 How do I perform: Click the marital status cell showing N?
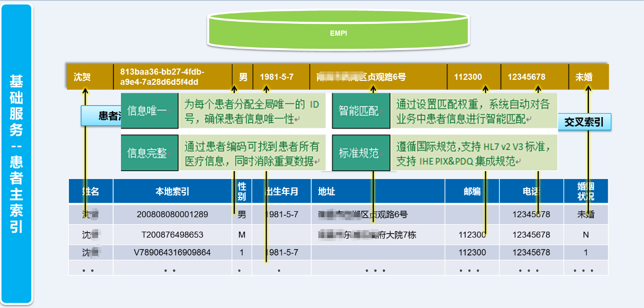(x=585, y=235)
